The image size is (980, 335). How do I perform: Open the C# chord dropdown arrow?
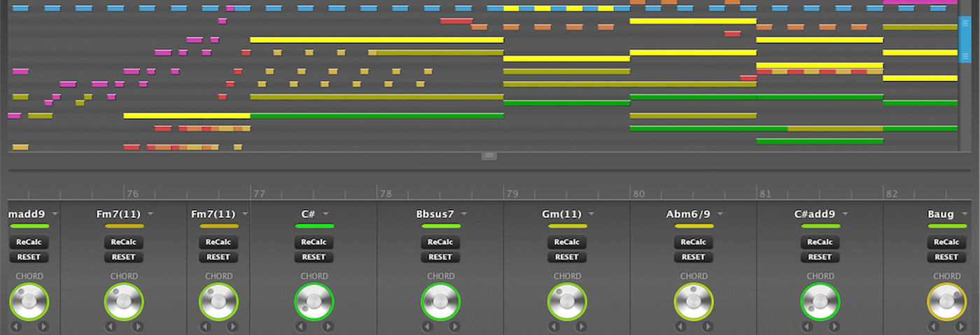[x=326, y=214]
